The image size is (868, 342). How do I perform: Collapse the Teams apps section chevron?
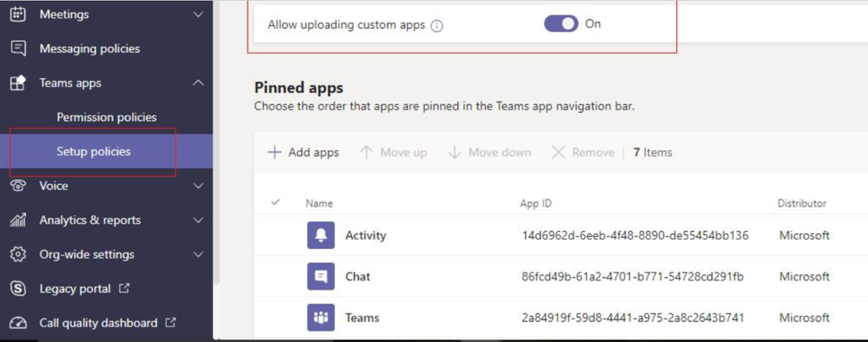[x=198, y=83]
